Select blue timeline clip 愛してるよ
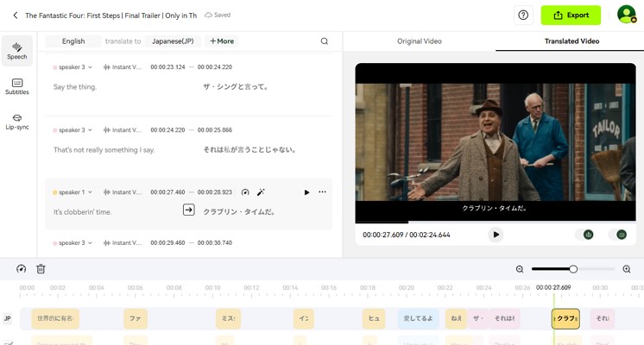Viewport: 644px width, 345px height. pyautogui.click(x=418, y=319)
